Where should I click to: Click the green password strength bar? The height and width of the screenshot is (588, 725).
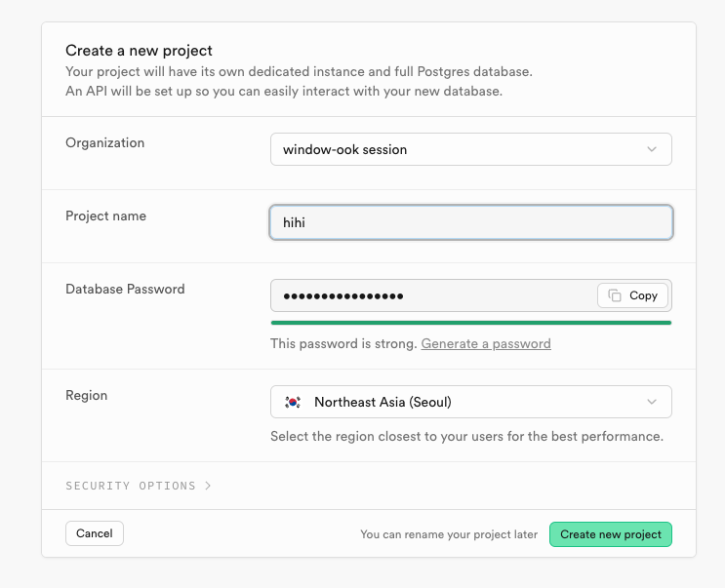click(470, 322)
